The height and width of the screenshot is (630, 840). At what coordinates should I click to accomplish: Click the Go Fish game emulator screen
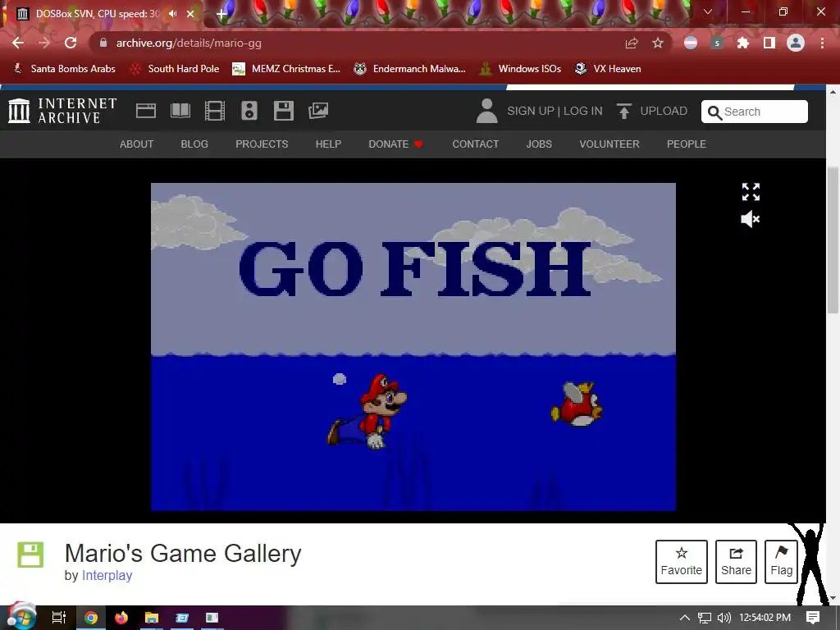(x=413, y=347)
